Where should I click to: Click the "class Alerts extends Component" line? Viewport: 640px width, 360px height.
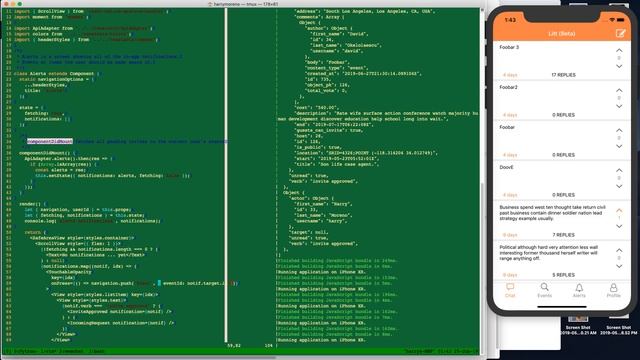57,74
